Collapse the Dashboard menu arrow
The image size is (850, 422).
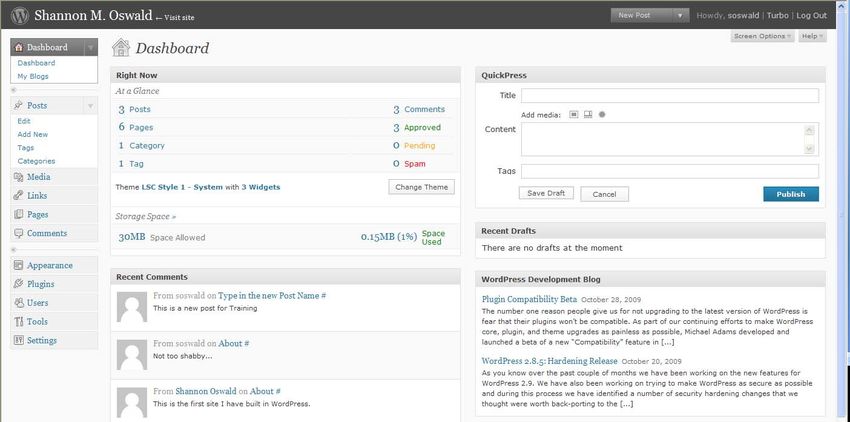click(91, 47)
